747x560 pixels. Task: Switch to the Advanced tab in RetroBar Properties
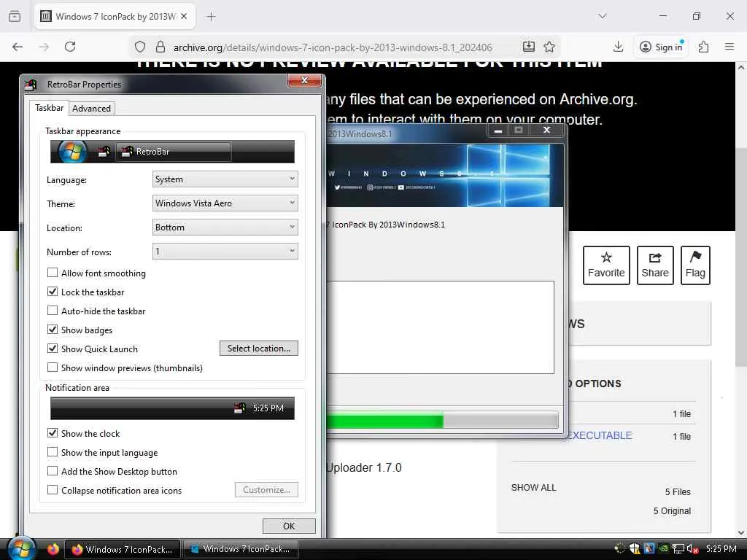coord(91,109)
